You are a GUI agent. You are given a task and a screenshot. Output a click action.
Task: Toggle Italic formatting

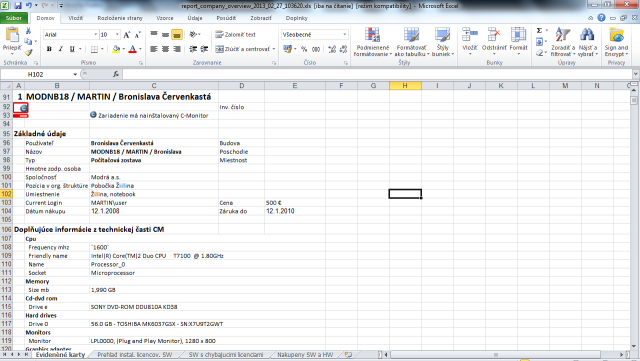click(60, 49)
